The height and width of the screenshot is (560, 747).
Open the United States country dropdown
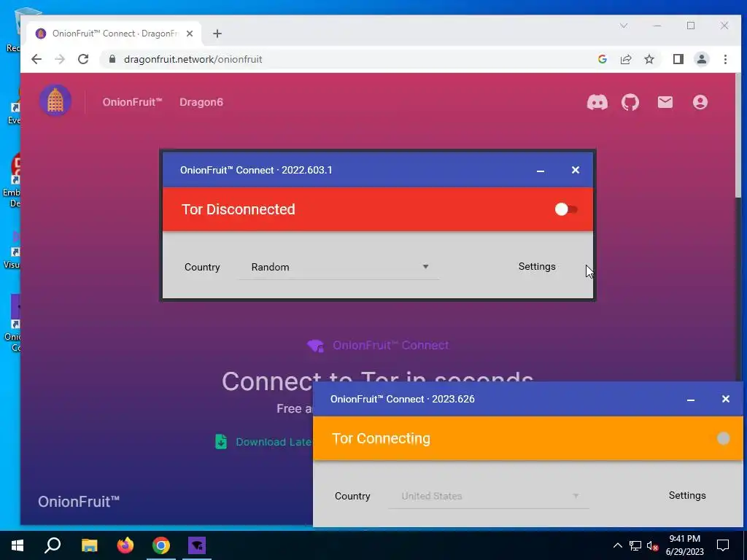click(x=489, y=496)
